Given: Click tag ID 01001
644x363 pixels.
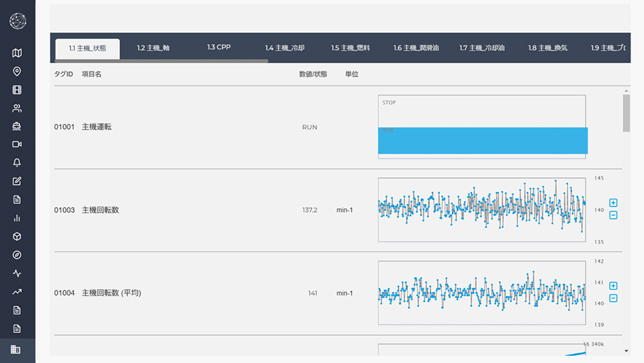Looking at the screenshot, I should tap(65, 127).
